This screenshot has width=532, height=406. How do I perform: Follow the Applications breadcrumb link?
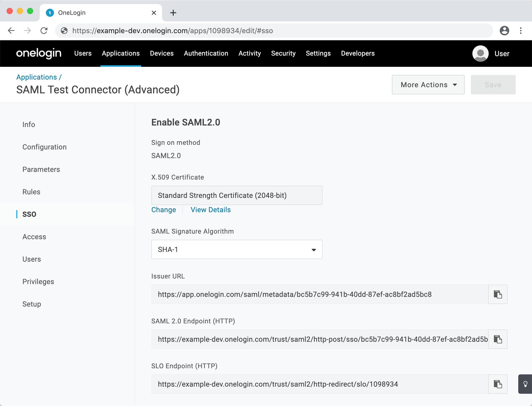[37, 77]
